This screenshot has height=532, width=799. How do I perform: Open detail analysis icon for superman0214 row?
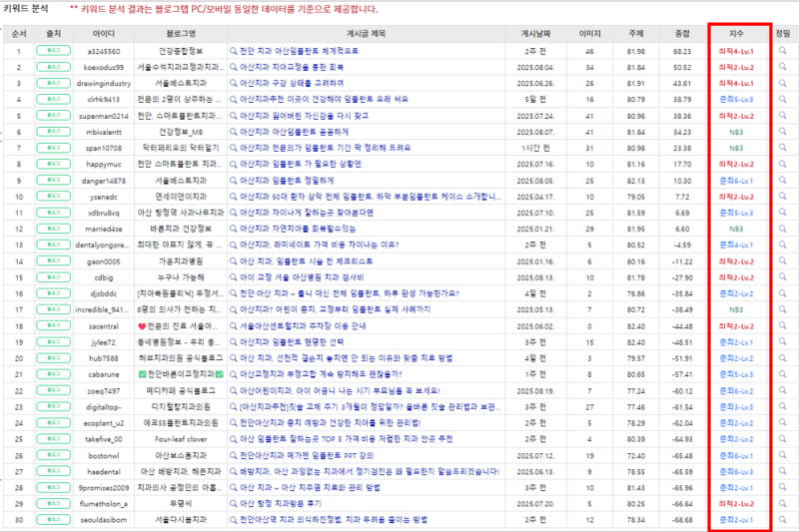[782, 116]
